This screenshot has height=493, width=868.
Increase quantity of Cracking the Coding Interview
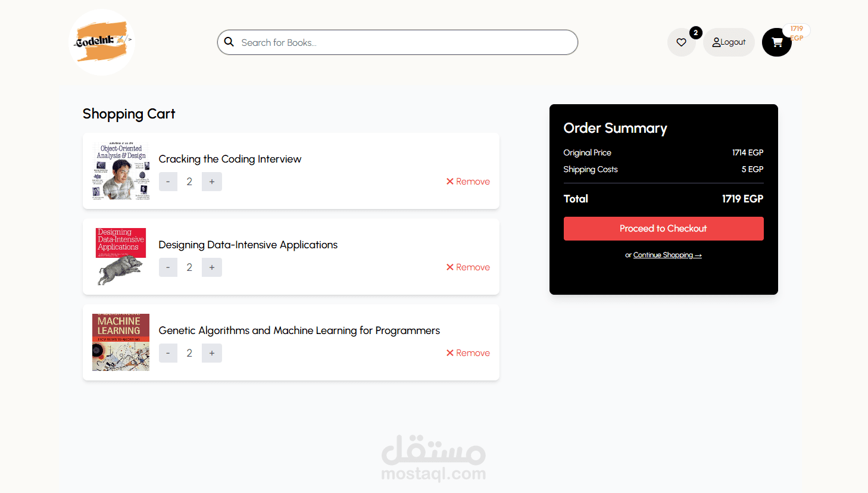(x=212, y=182)
